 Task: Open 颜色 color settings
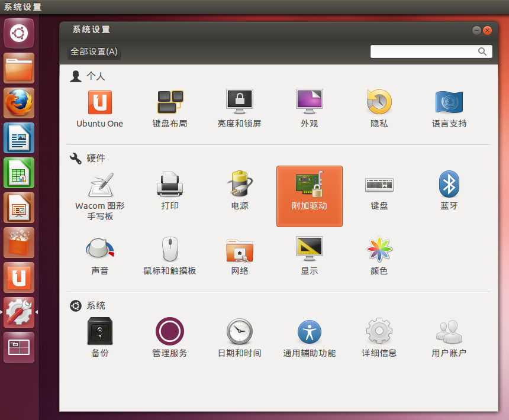pos(379,256)
